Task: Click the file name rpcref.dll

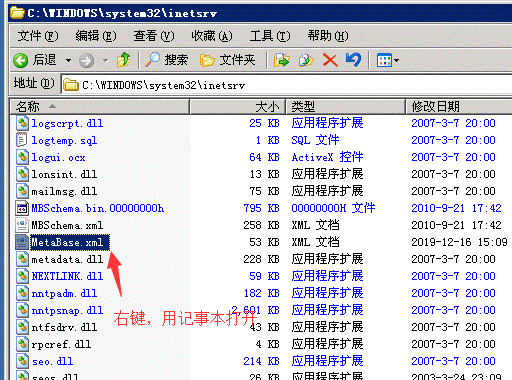Action: (x=61, y=344)
